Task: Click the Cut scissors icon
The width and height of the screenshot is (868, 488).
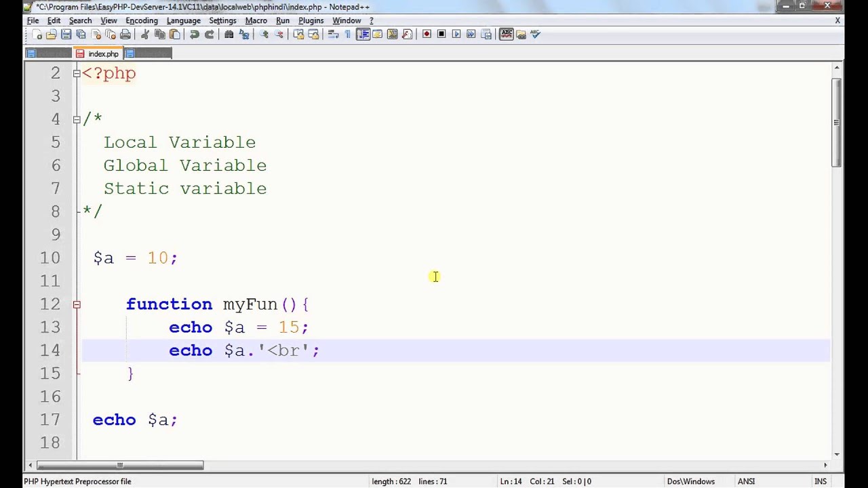Action: [144, 35]
